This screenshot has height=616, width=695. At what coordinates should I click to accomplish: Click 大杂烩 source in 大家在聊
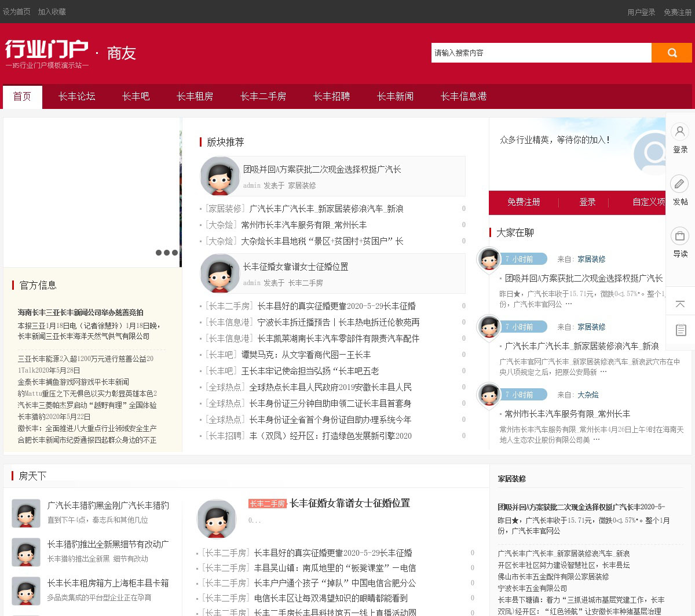[x=588, y=395]
